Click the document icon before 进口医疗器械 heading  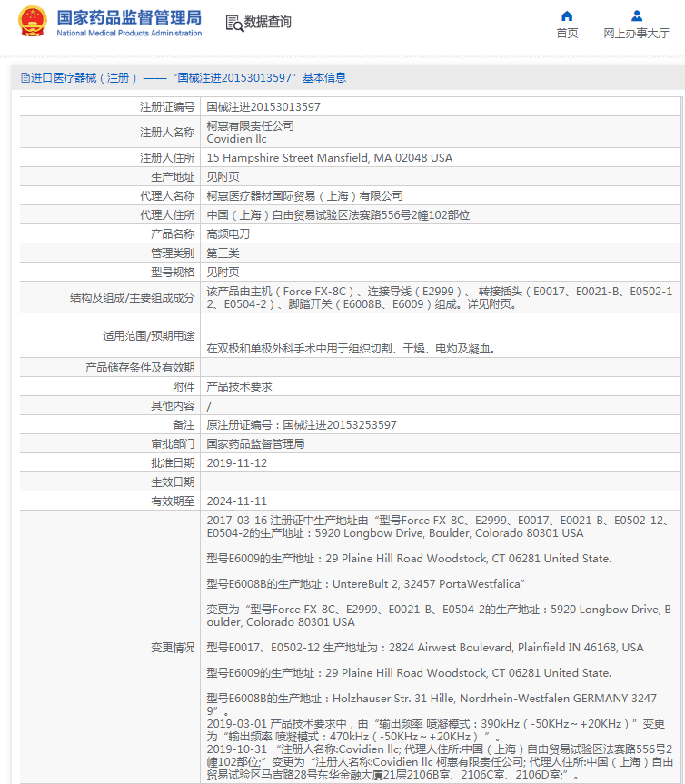[25, 78]
